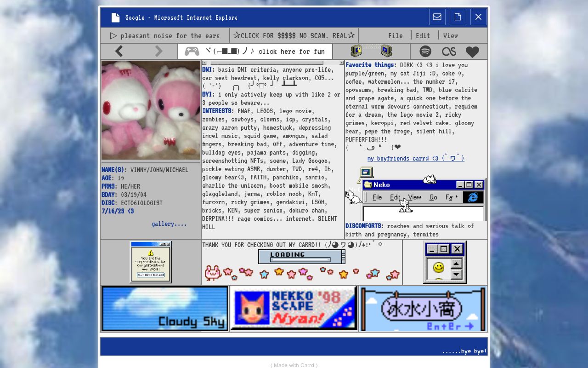
Task: Click "click here for fun" gamepad button
Action: [x=255, y=51]
